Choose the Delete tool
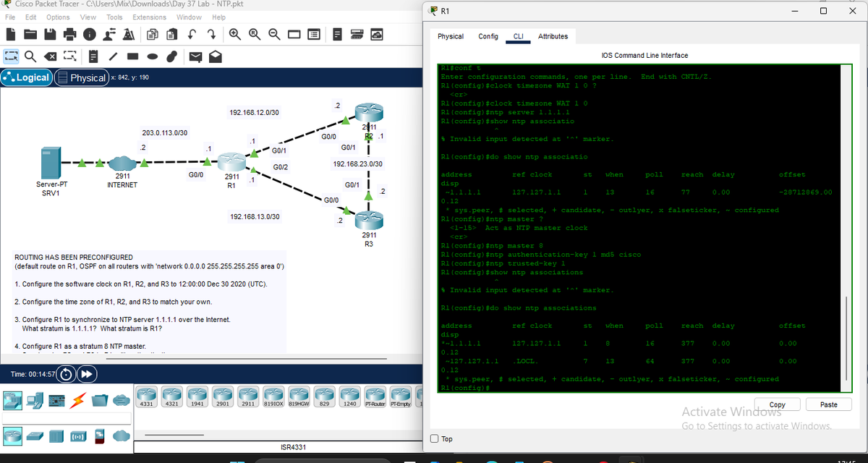This screenshot has height=463, width=868. (50, 56)
